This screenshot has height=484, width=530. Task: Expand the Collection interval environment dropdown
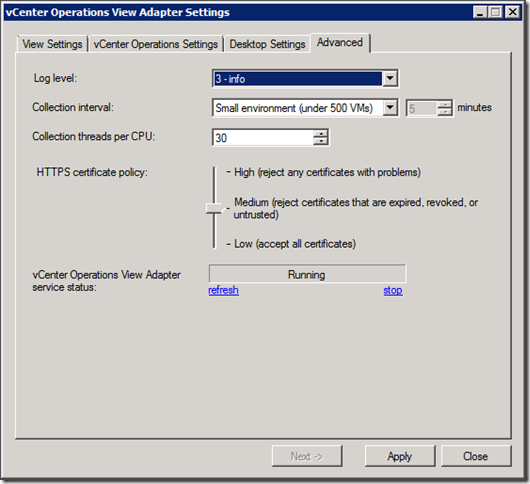tap(390, 108)
